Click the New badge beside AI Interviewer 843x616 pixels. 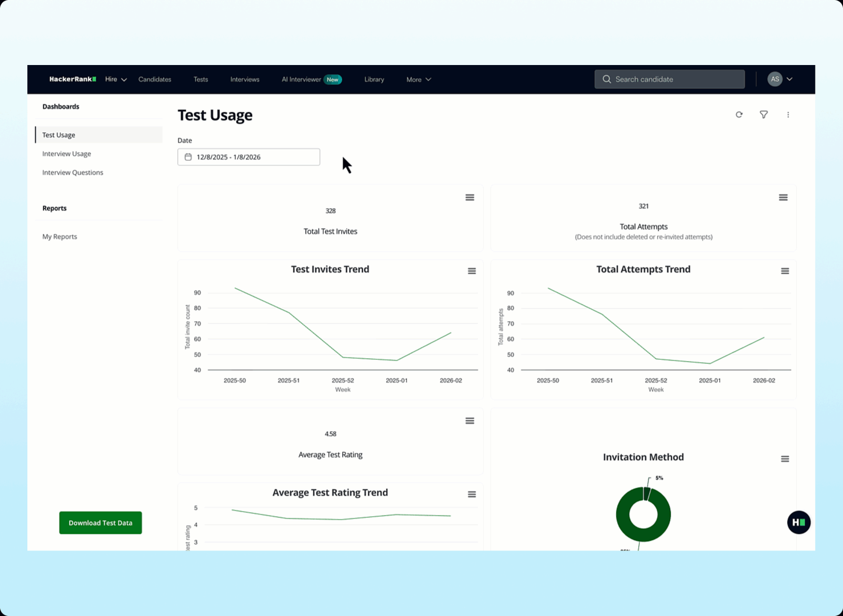(x=333, y=79)
